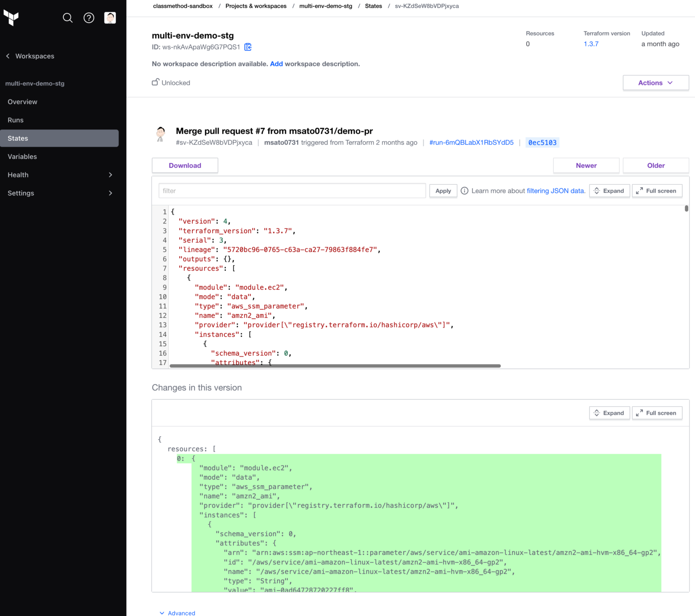This screenshot has width=695, height=616.
Task: Open your user avatar menu
Action: [109, 18]
